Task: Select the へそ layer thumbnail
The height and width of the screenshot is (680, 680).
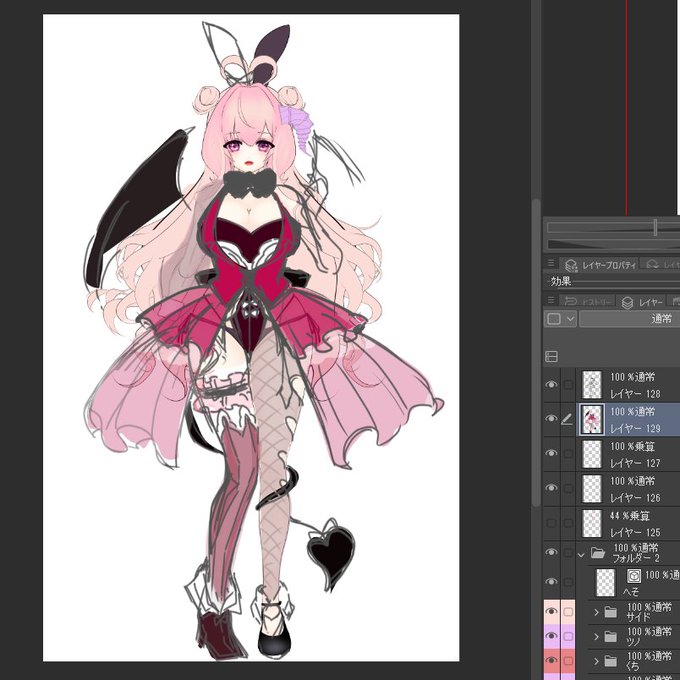Action: pos(606,582)
